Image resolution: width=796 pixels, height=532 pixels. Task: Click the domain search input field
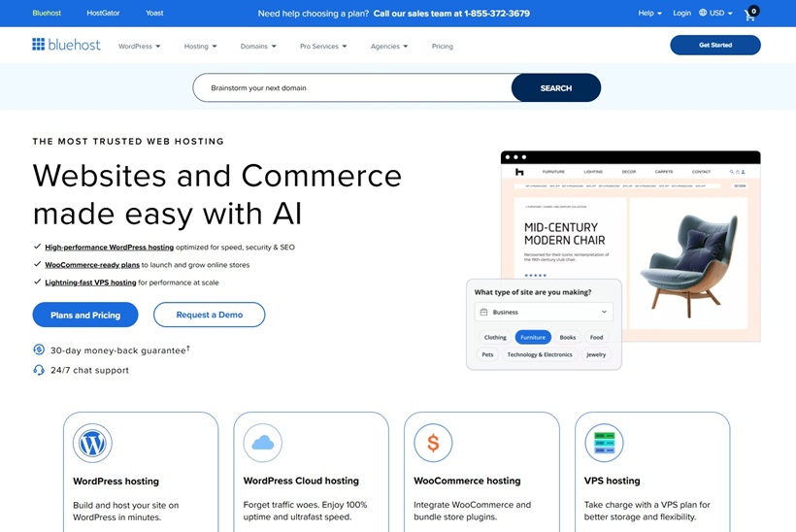352,87
